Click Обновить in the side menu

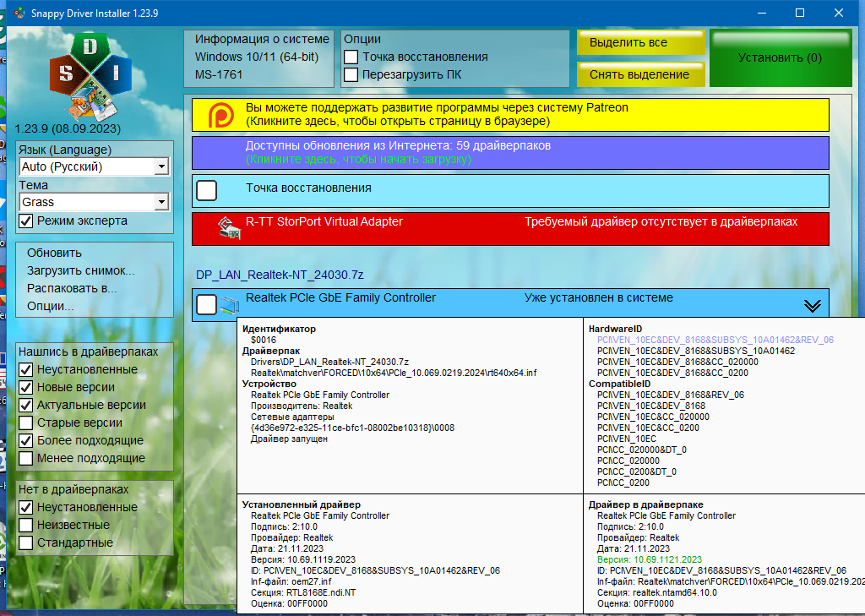pyautogui.click(x=54, y=253)
